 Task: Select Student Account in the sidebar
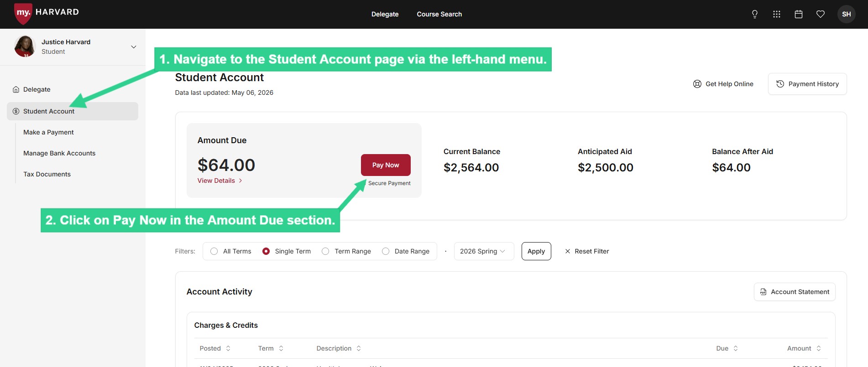point(73,111)
